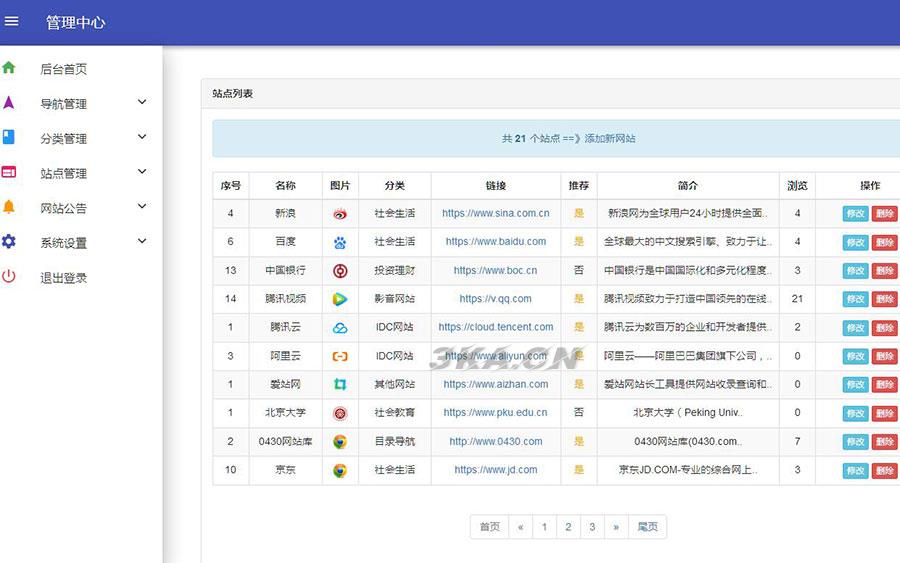Click the system settings gear icon
Image resolution: width=900 pixels, height=563 pixels.
tap(9, 242)
